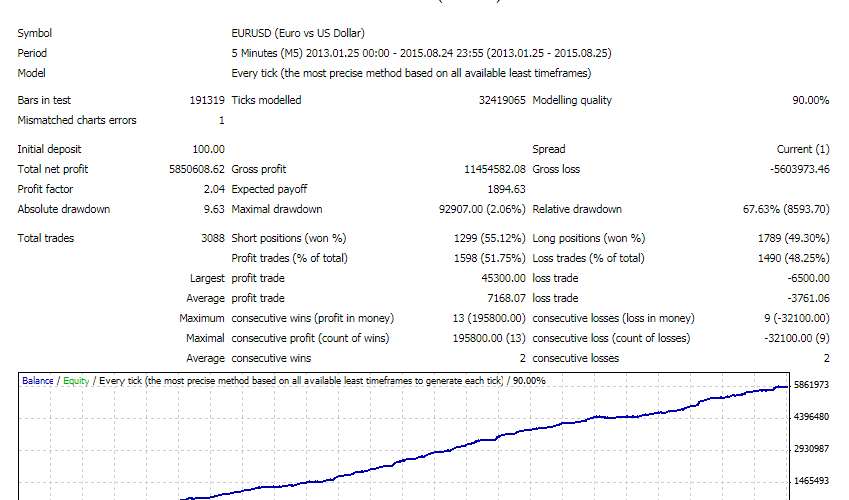Click the chart axis value 1465493
Viewport: 849px width, 500px height.
(x=811, y=481)
